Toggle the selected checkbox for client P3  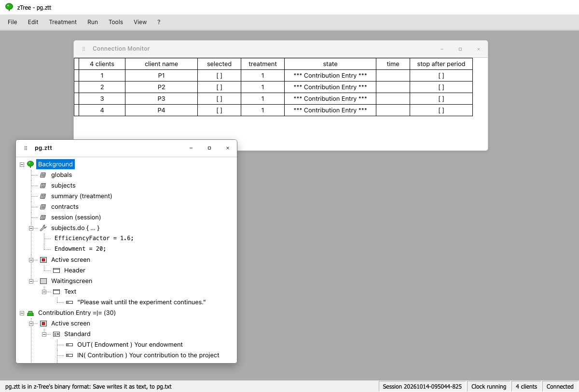(219, 99)
